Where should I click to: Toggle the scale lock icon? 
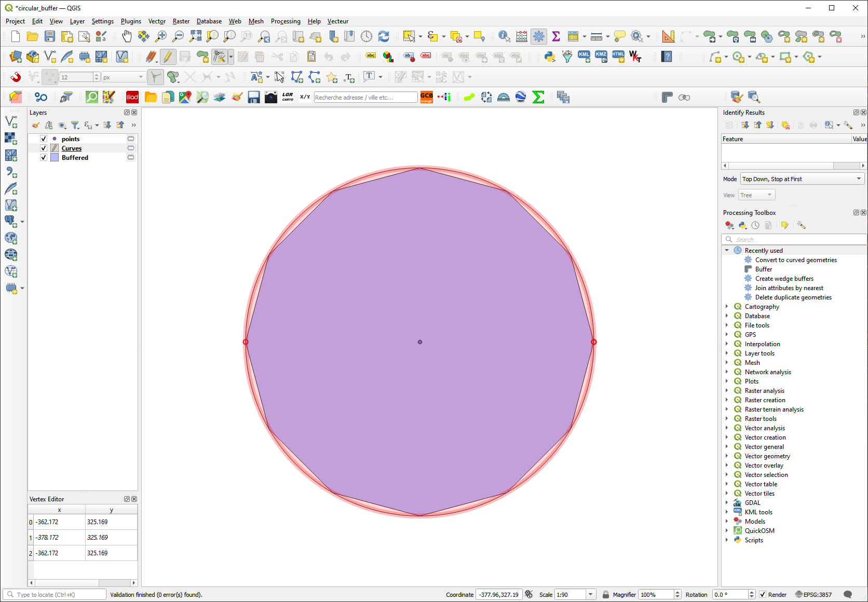coord(606,595)
